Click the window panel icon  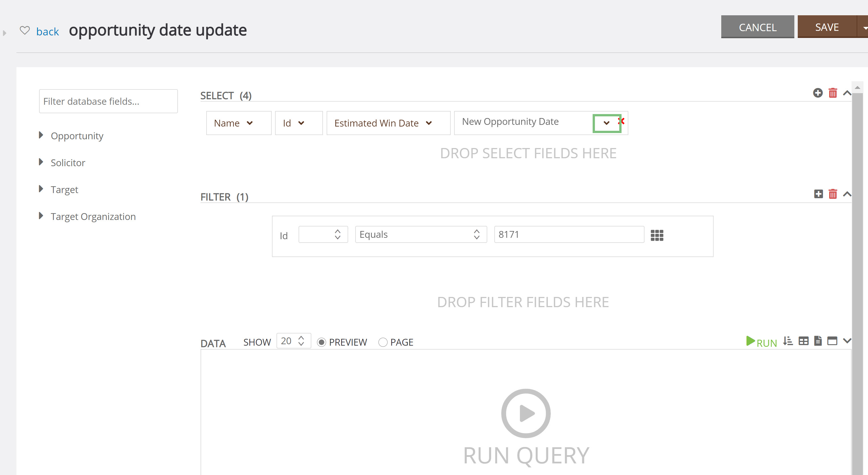coord(832,341)
